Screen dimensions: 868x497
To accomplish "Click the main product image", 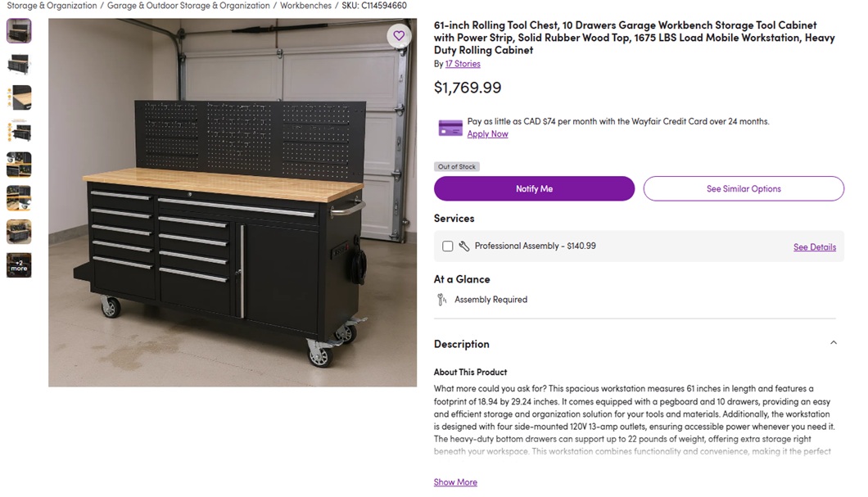I will (233, 202).
